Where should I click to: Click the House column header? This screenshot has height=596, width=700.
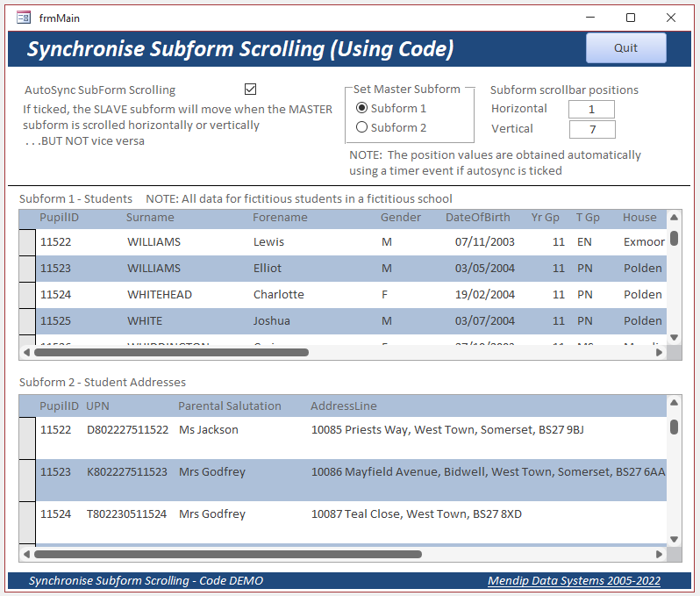639,218
